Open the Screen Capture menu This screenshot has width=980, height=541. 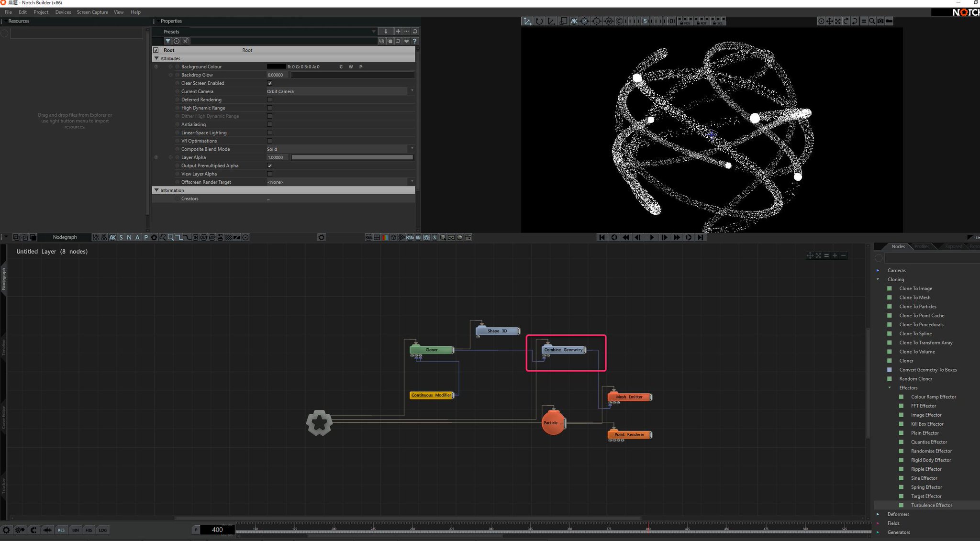(x=92, y=12)
